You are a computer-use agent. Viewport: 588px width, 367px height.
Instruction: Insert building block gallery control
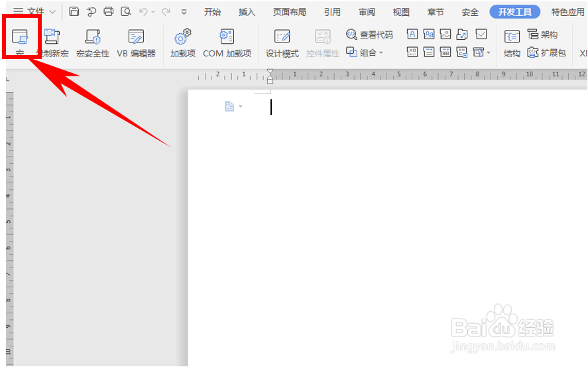click(462, 35)
